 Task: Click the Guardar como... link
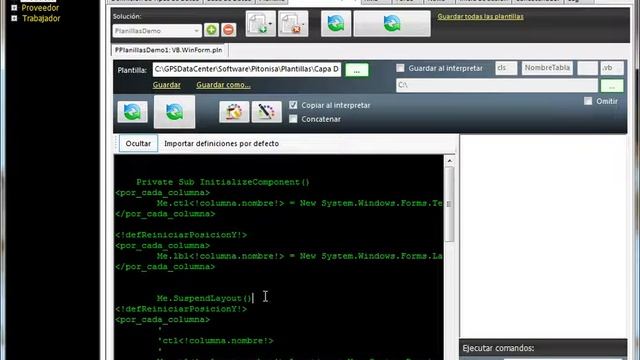pos(223,85)
